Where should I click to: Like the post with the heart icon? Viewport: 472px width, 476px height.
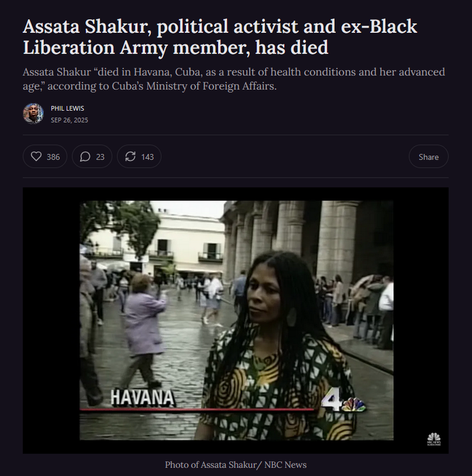pyautogui.click(x=36, y=156)
